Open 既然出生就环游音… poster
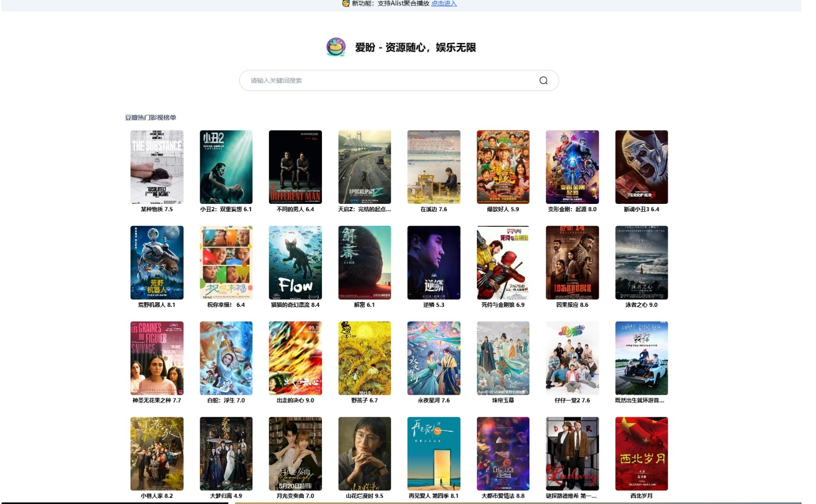Screen dimensions: 816x504 641,358
